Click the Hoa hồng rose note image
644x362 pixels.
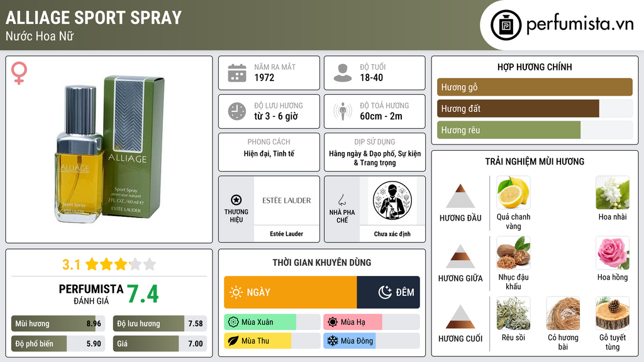[613, 253]
